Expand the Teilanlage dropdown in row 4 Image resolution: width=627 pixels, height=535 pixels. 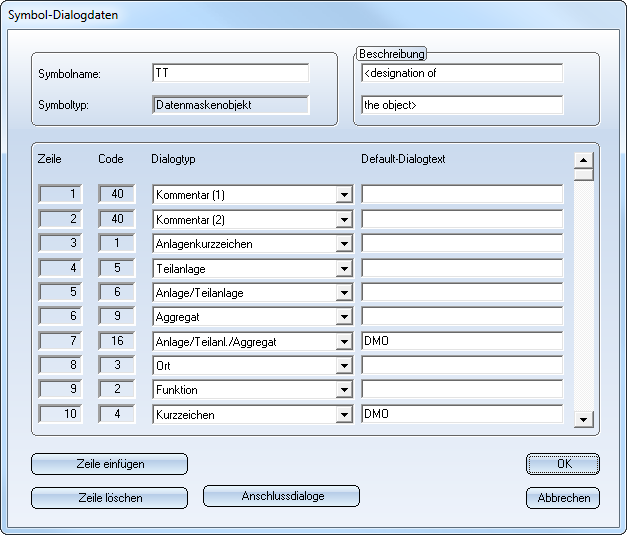pos(344,269)
